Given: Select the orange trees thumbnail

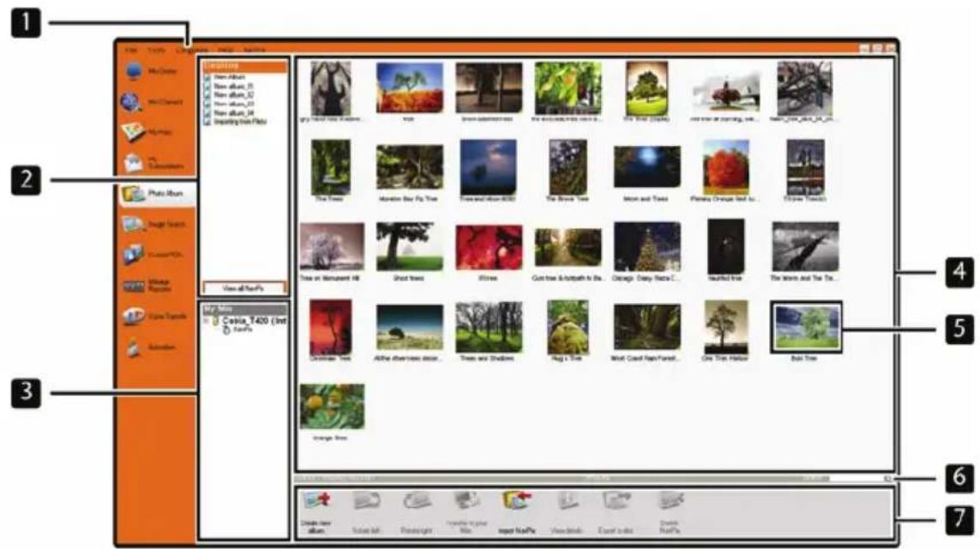Looking at the screenshot, I should pyautogui.click(x=332, y=407).
